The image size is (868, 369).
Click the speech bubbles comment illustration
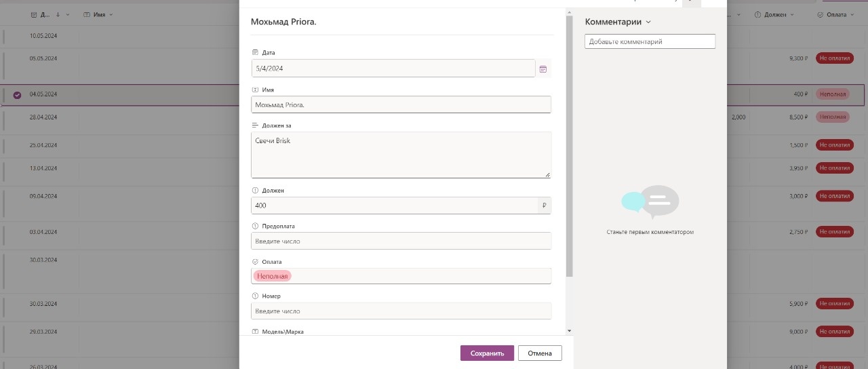(650, 202)
